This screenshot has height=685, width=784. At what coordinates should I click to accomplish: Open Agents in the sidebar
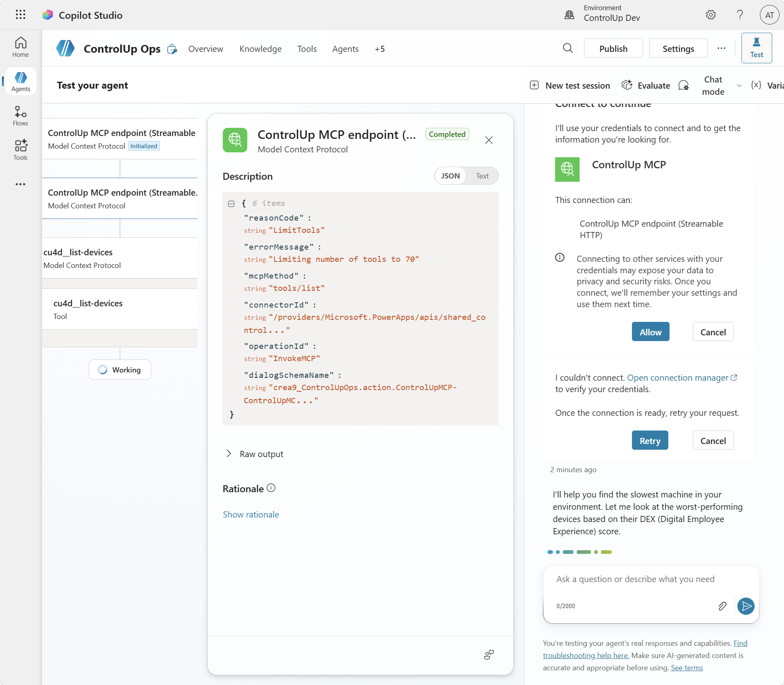[20, 82]
